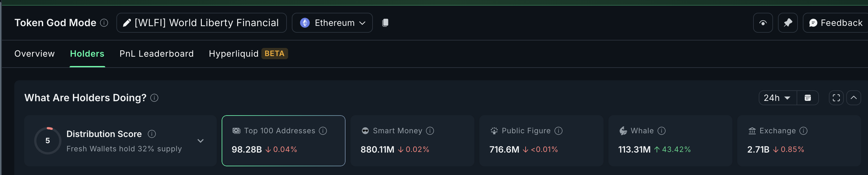Click info icon next to Token God Mode
868x175 pixels.
(x=104, y=23)
